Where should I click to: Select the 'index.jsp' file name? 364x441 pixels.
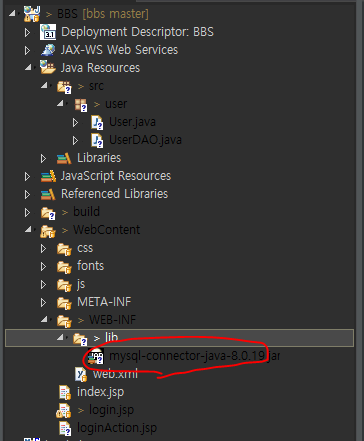click(100, 392)
